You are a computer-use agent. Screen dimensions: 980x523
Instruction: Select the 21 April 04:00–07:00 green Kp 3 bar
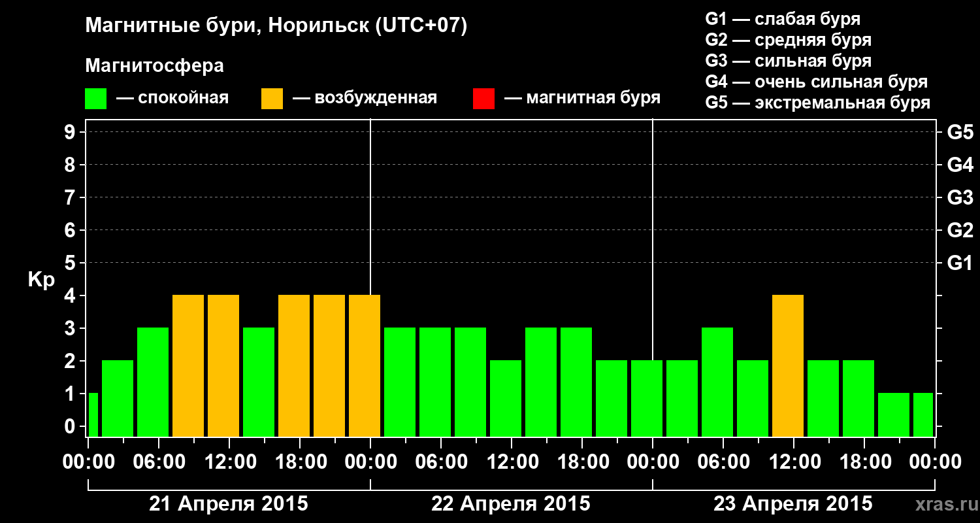(153, 382)
